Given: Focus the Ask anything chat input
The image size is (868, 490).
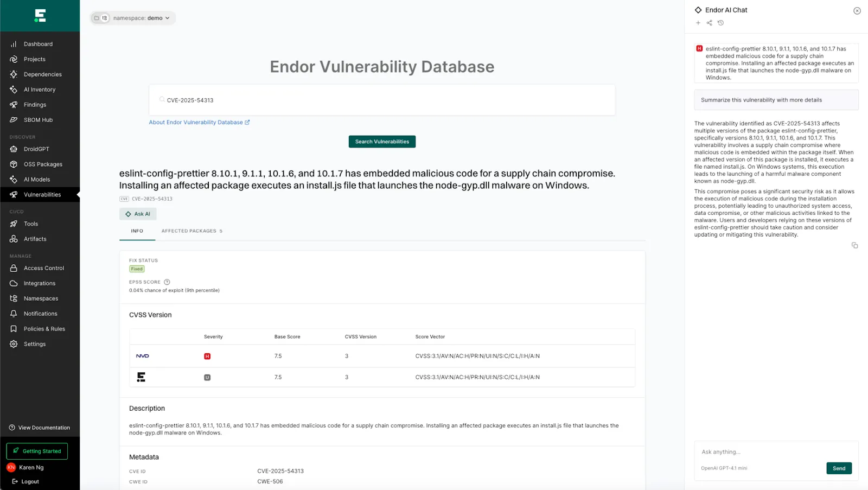Looking at the screenshot, I should (x=776, y=452).
